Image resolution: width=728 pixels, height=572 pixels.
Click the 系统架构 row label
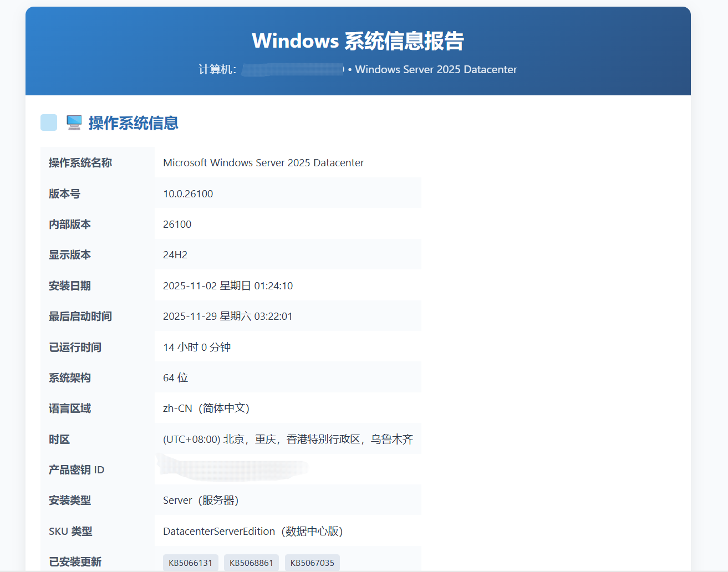click(x=70, y=377)
